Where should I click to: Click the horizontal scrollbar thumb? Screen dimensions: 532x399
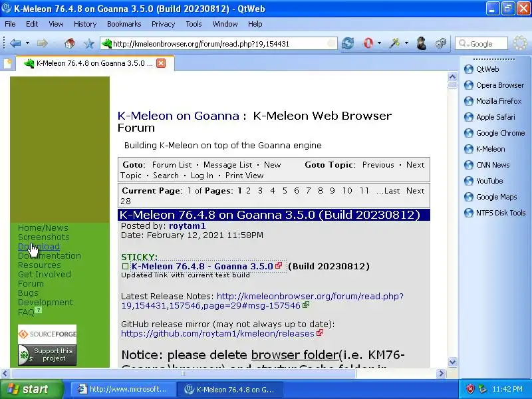(x=184, y=374)
